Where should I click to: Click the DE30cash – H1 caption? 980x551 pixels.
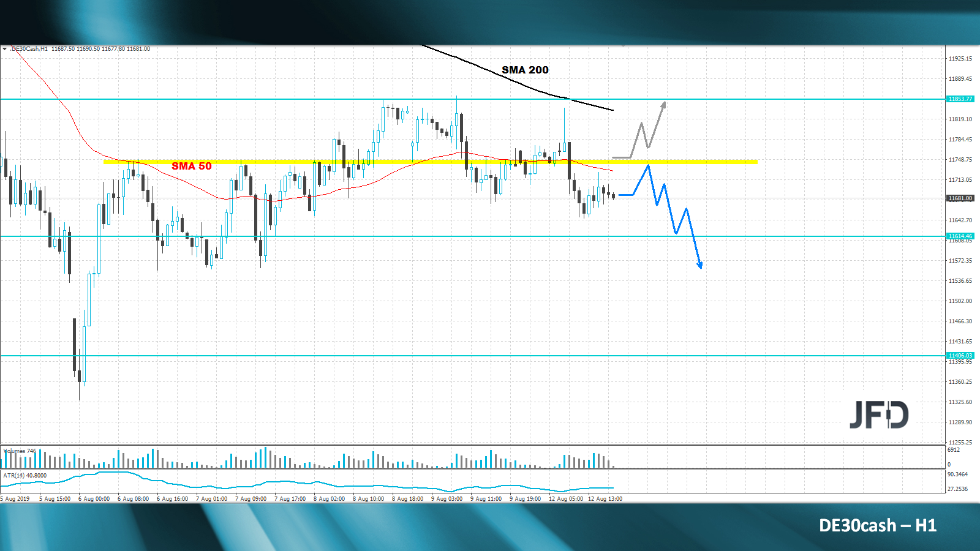878,525
